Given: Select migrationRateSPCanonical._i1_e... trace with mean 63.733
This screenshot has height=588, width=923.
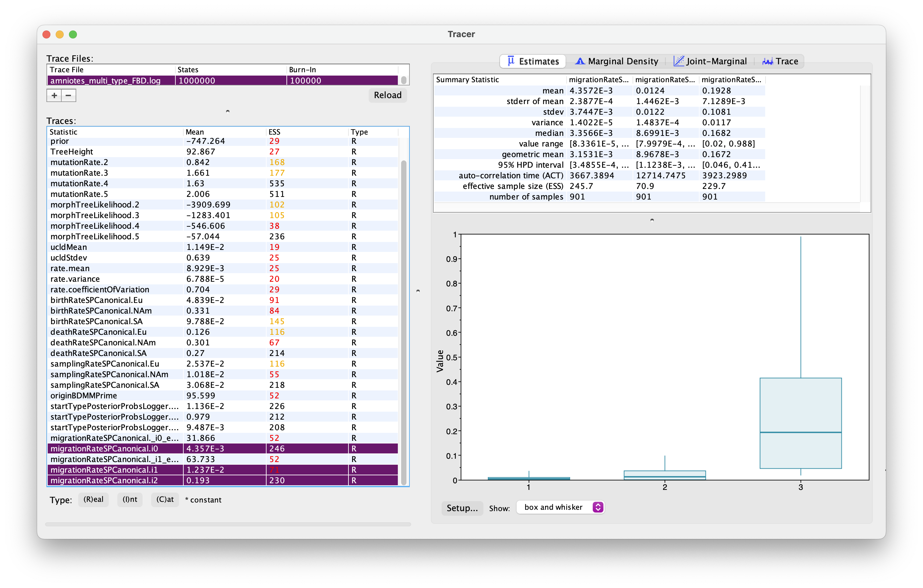Looking at the screenshot, I should pos(222,459).
